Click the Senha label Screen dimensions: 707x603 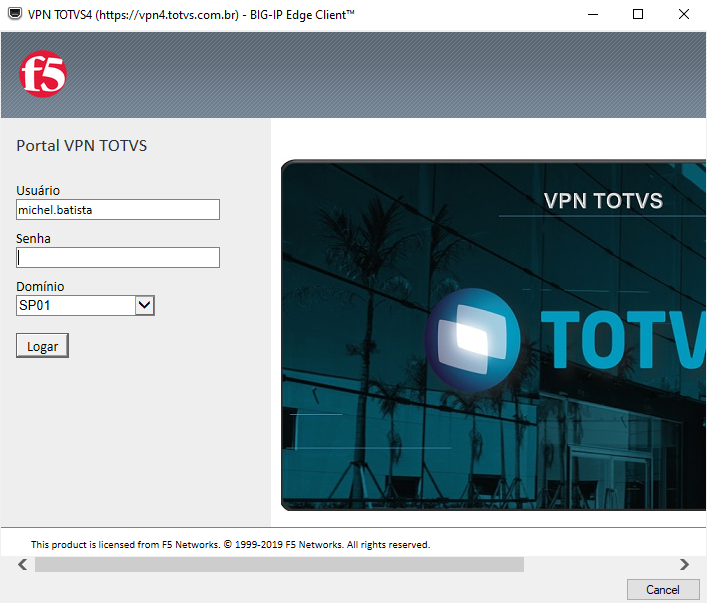click(33, 238)
